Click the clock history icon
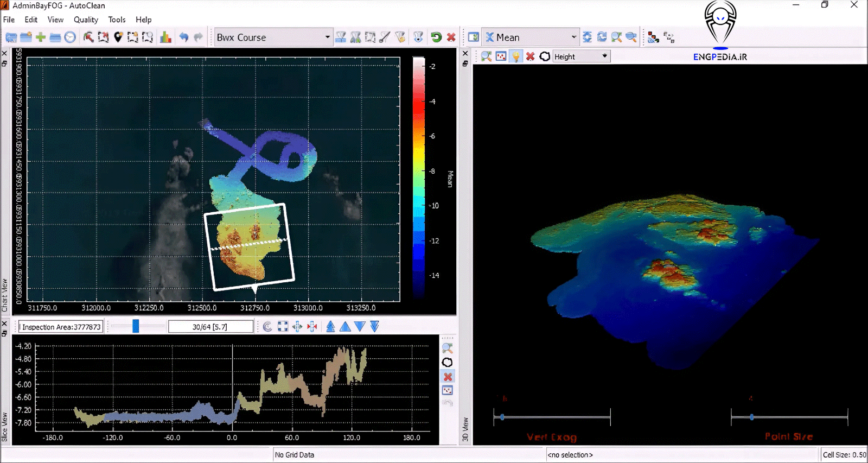The image size is (868, 463). pos(70,37)
